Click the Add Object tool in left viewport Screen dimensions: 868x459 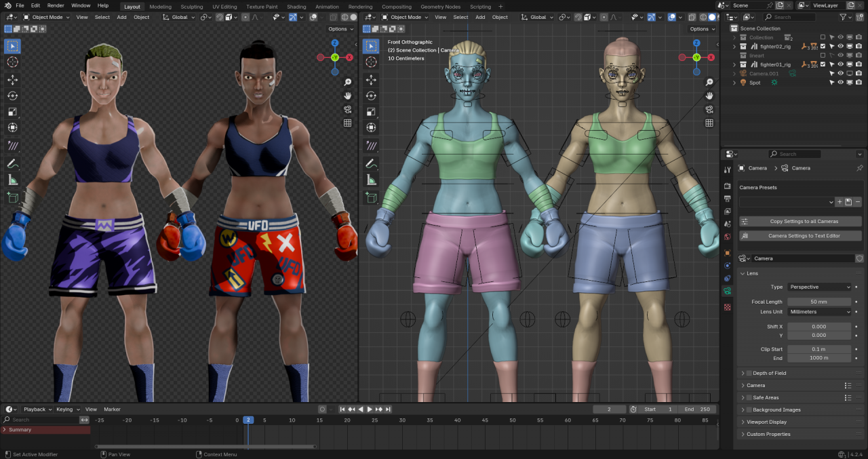[12, 197]
